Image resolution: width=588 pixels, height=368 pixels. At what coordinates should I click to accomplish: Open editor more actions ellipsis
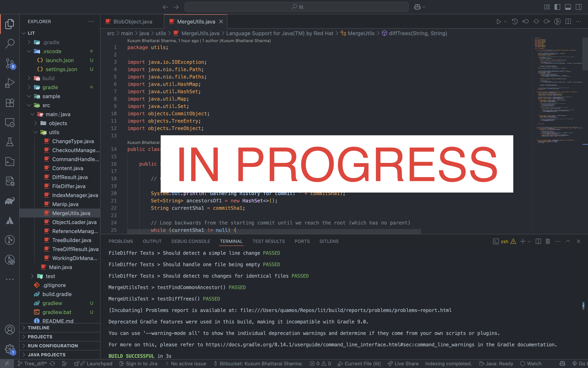579,21
